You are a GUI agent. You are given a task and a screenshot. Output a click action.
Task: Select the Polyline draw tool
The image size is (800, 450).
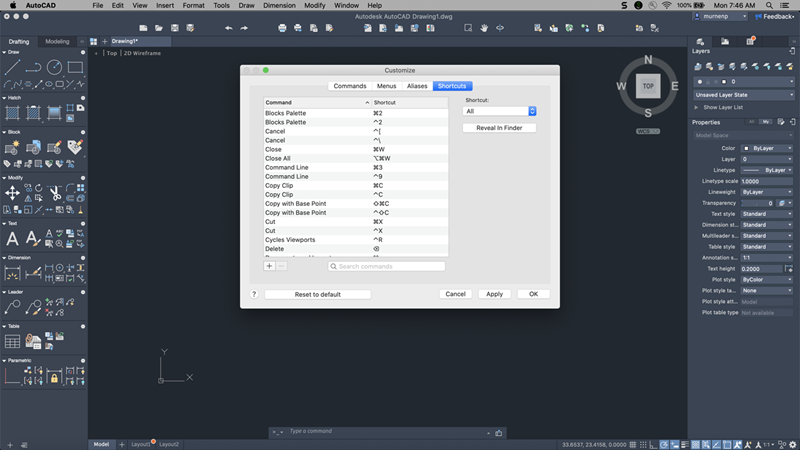(33, 67)
